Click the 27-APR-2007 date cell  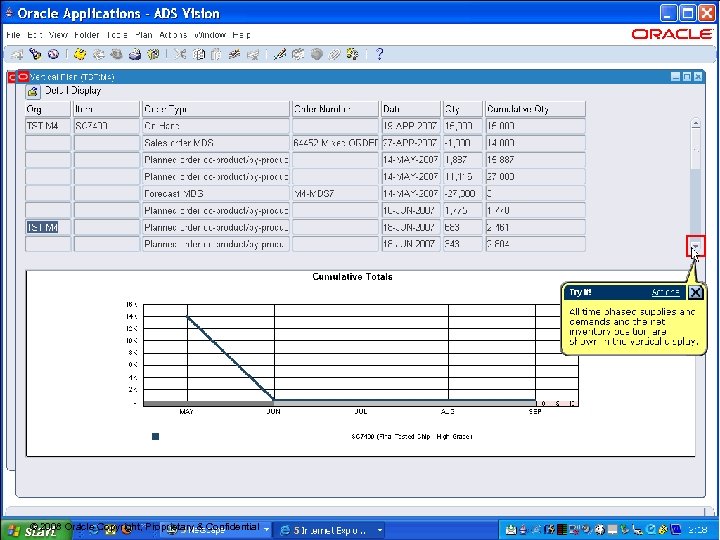(x=411, y=143)
